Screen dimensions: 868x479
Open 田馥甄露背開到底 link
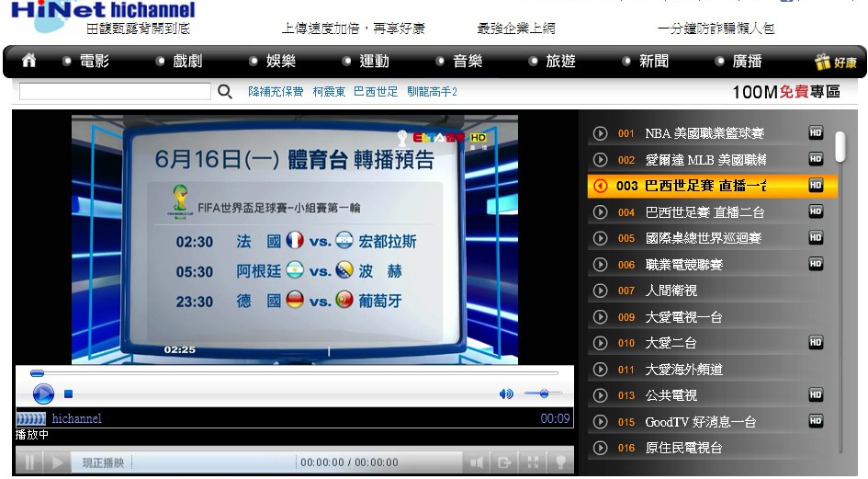(x=139, y=29)
